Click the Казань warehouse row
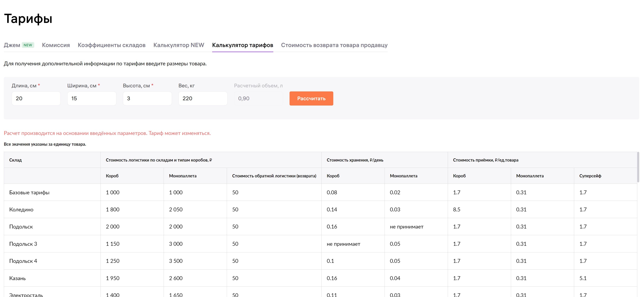The height and width of the screenshot is (297, 644). tap(17, 278)
